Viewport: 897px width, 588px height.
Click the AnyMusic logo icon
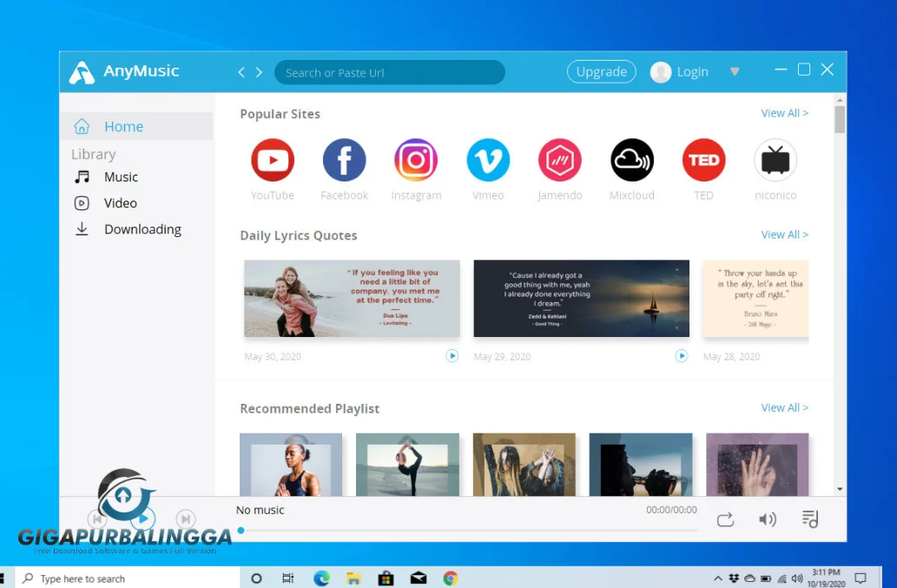pyautogui.click(x=82, y=73)
